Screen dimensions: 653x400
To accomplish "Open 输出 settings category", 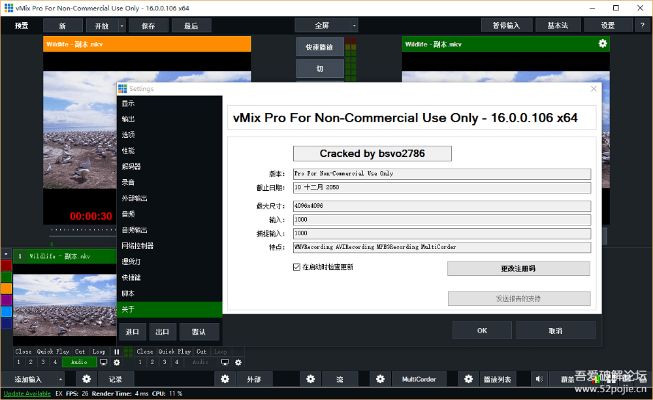I will coord(169,119).
